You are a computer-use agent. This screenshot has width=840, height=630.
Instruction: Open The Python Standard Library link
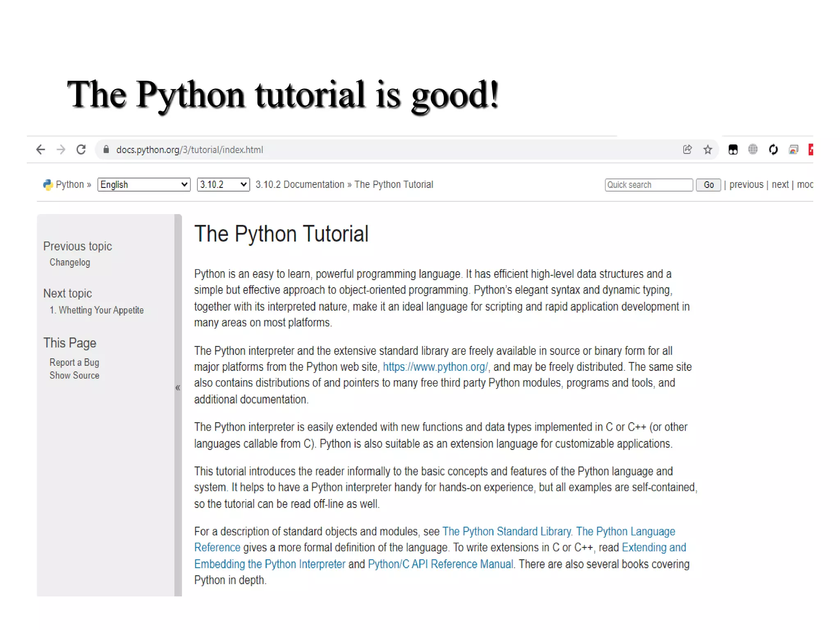pyautogui.click(x=507, y=532)
